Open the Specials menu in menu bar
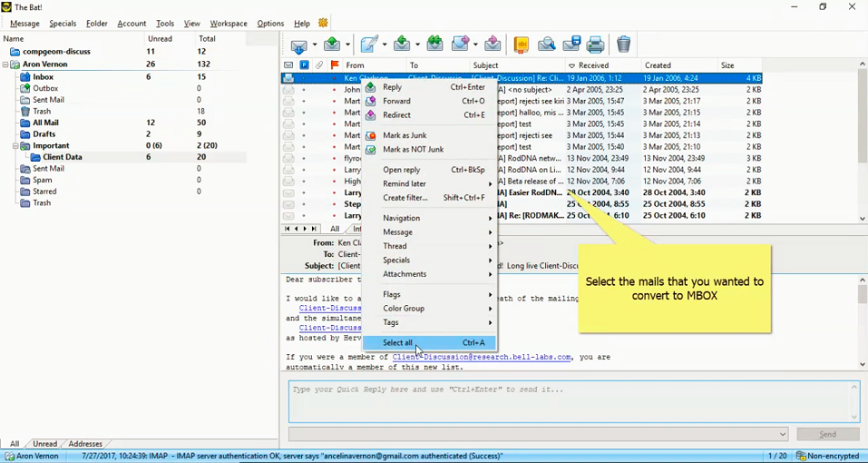868x463 pixels. (63, 24)
